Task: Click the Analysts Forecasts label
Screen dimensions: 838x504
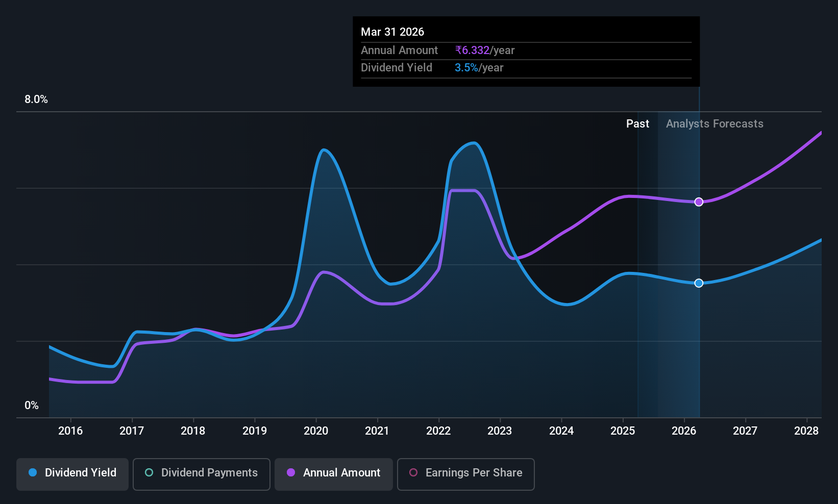Action: coord(714,124)
